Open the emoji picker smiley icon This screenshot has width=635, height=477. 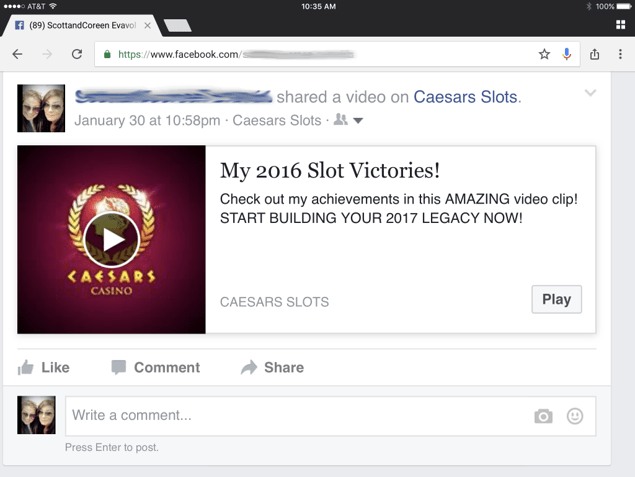point(575,416)
